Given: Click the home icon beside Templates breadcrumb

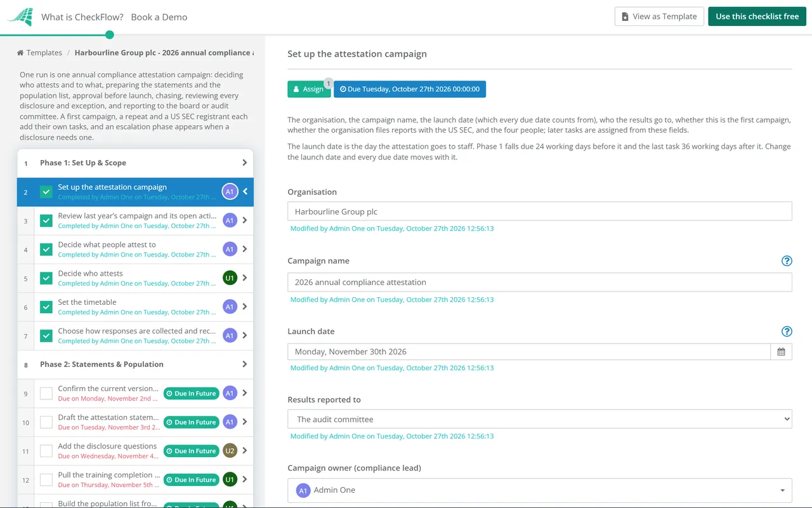Looking at the screenshot, I should pyautogui.click(x=20, y=53).
